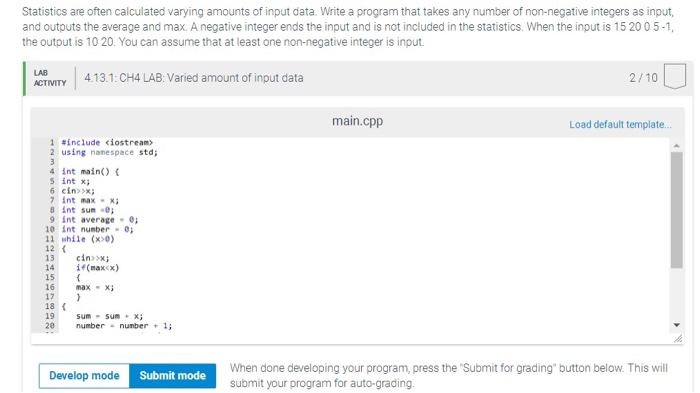Click the 2 / 10 score indicator
This screenshot has width=700, height=393.
click(643, 78)
